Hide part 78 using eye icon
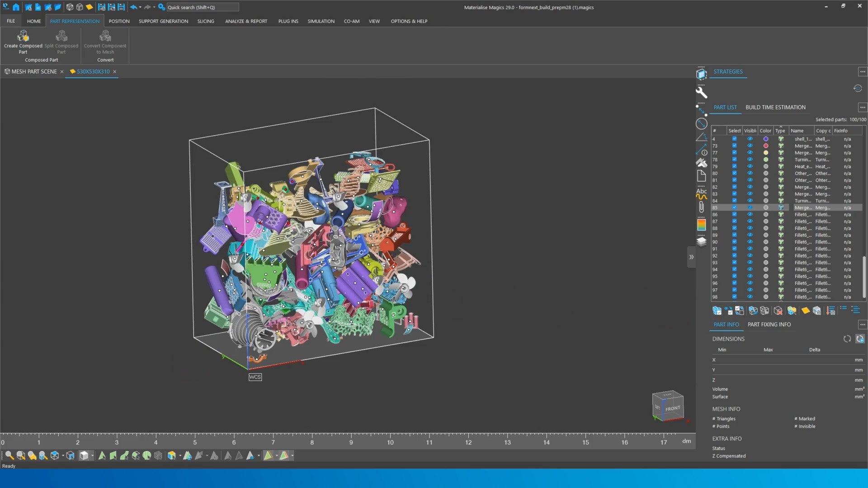Screen dimensions: 868x488 [x=750, y=160]
